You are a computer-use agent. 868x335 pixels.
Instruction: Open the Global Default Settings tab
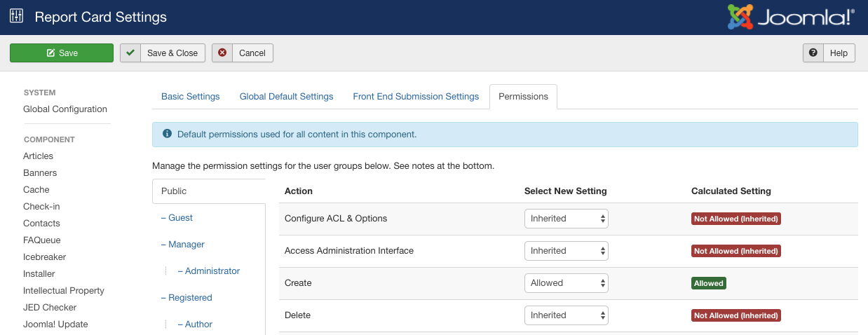point(286,97)
